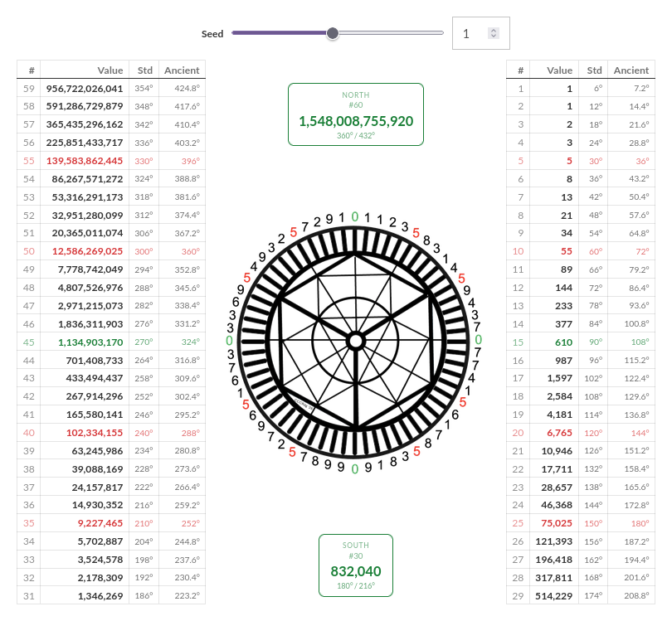Click the Std header in the right table
672x621 pixels.
point(594,70)
